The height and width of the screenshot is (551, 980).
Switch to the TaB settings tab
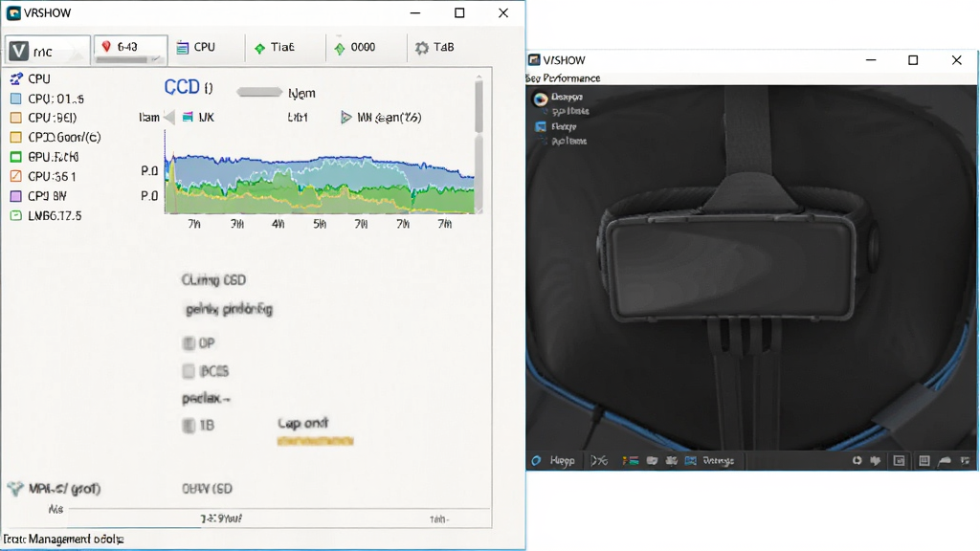tap(434, 48)
